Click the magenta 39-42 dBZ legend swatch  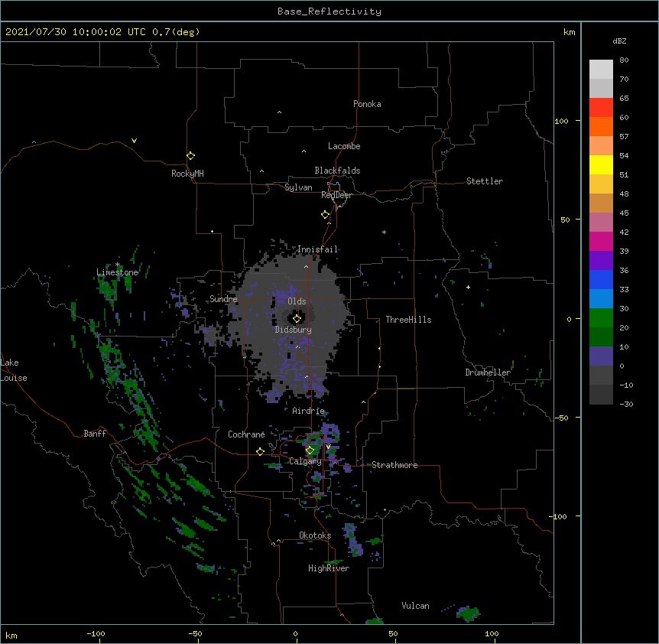[x=601, y=241]
